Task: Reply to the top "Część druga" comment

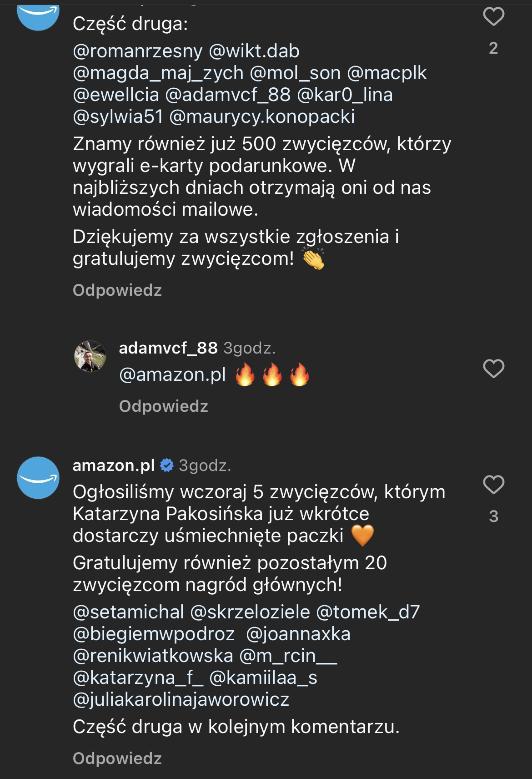Action: pos(117,290)
